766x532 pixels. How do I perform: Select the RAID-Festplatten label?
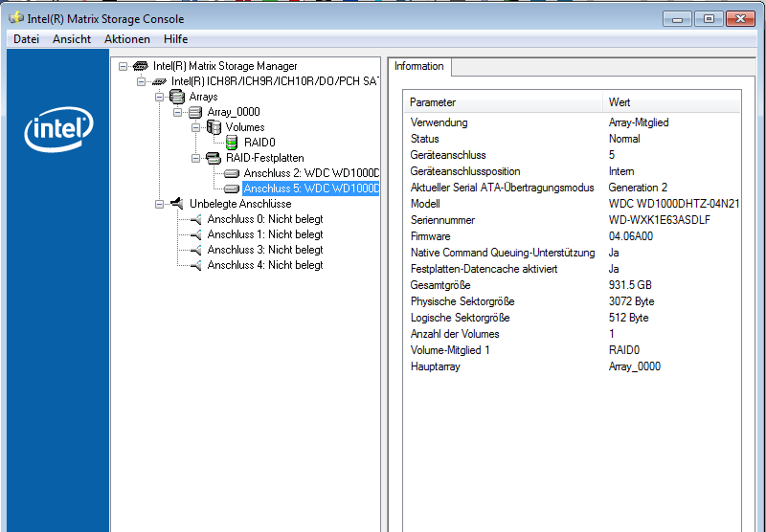pyautogui.click(x=265, y=158)
